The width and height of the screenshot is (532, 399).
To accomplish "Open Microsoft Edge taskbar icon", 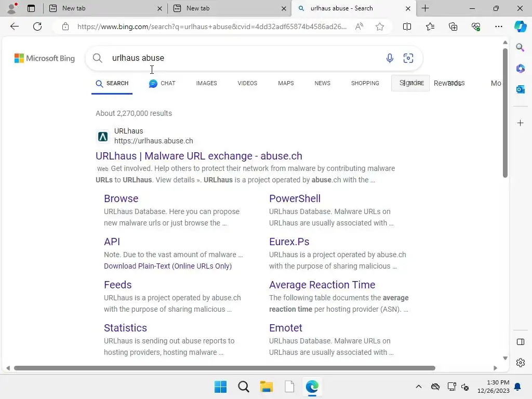I will [x=312, y=387].
